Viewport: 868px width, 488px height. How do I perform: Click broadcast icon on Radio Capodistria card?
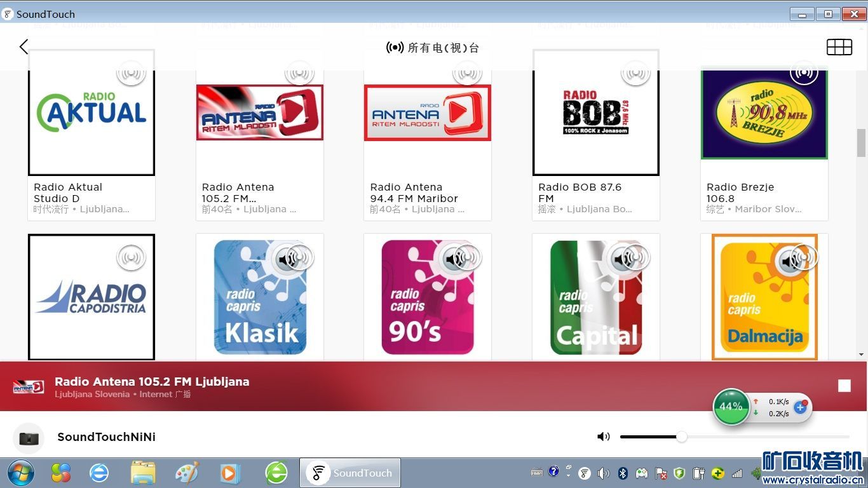click(131, 257)
